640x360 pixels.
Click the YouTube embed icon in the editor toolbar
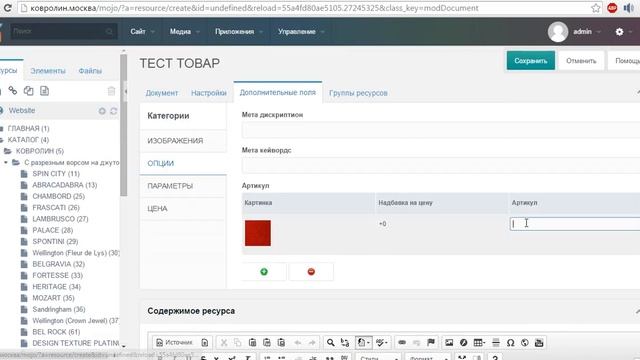click(x=539, y=342)
